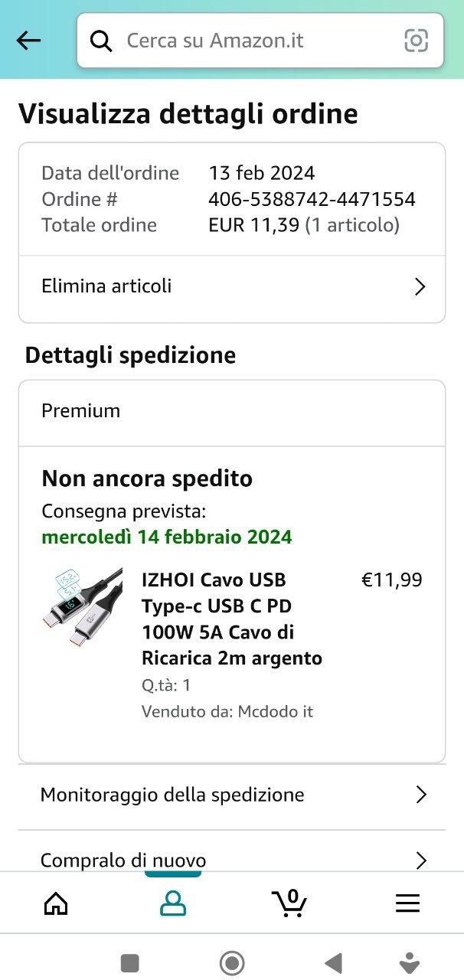
Task: Tap the search magnifier icon
Action: (x=101, y=41)
